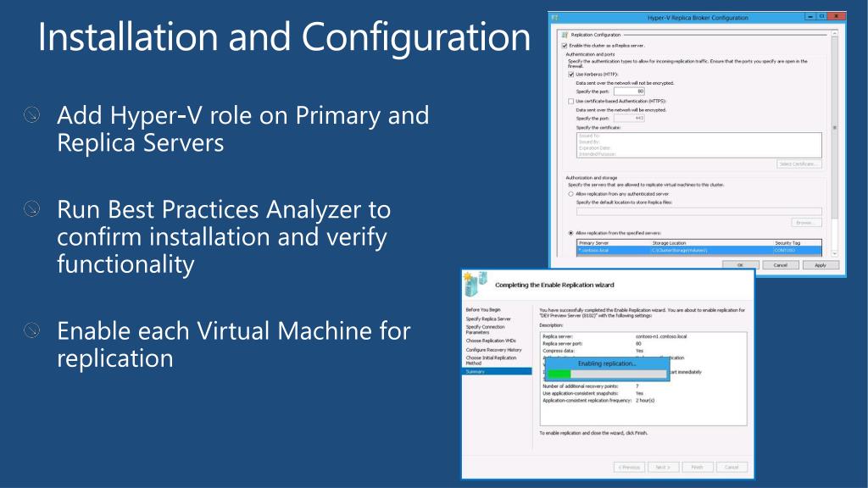Screen dimensions: 868x488
Task: Click the Enable Replication wizard server icon
Action: (476, 283)
